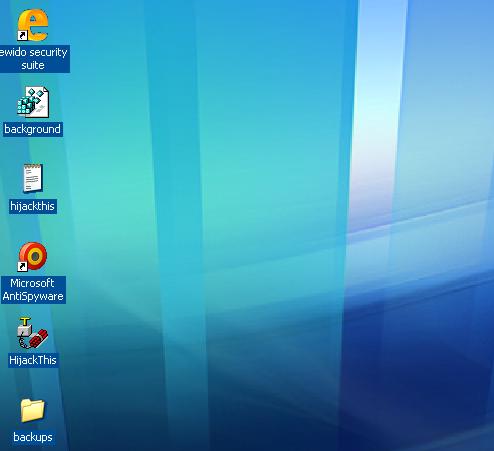Click shortcut arrow overlay on AntiSpyware icon
The width and height of the screenshot is (494, 451).
click(x=22, y=266)
